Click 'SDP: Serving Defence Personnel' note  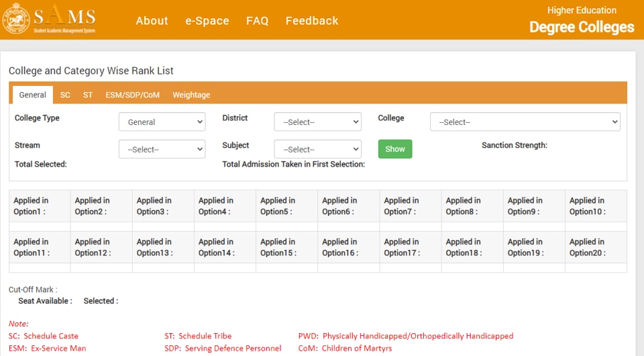[x=223, y=348]
